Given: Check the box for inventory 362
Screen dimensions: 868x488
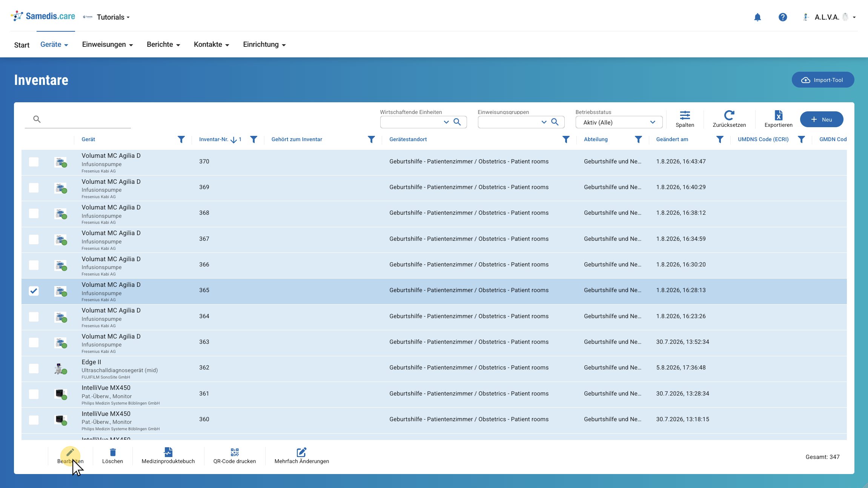Looking at the screenshot, I should click(x=34, y=368).
